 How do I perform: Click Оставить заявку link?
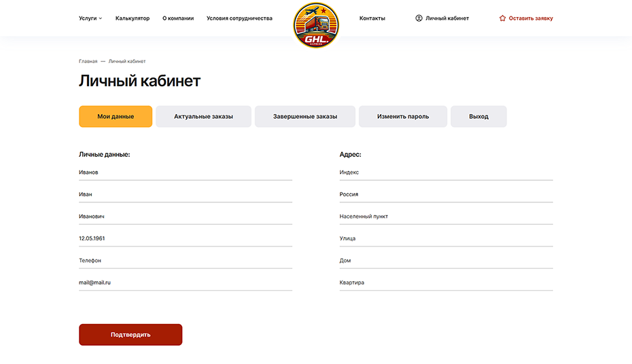(531, 18)
